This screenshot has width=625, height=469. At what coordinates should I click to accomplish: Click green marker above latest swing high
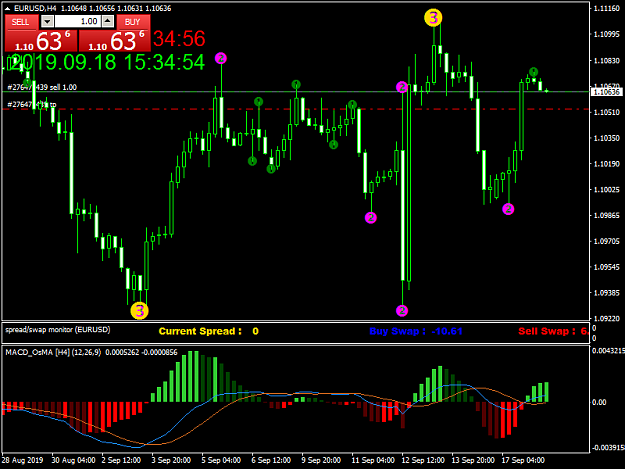(533, 72)
